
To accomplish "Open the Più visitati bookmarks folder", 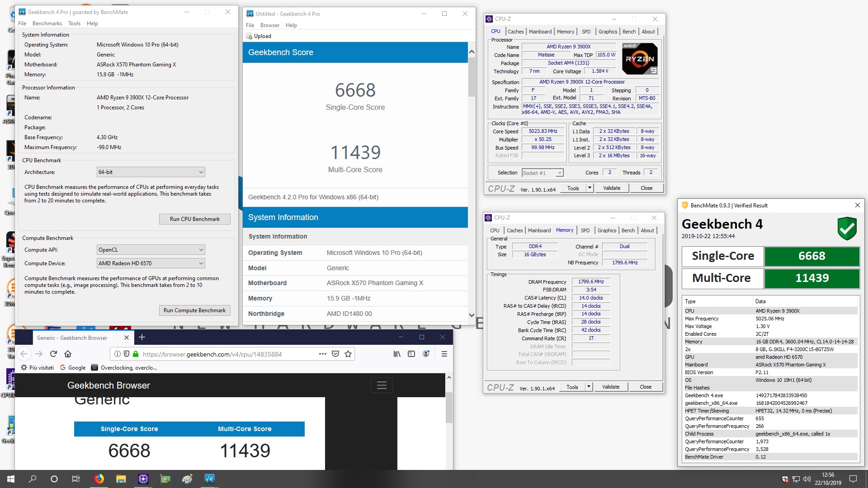I will (x=38, y=368).
